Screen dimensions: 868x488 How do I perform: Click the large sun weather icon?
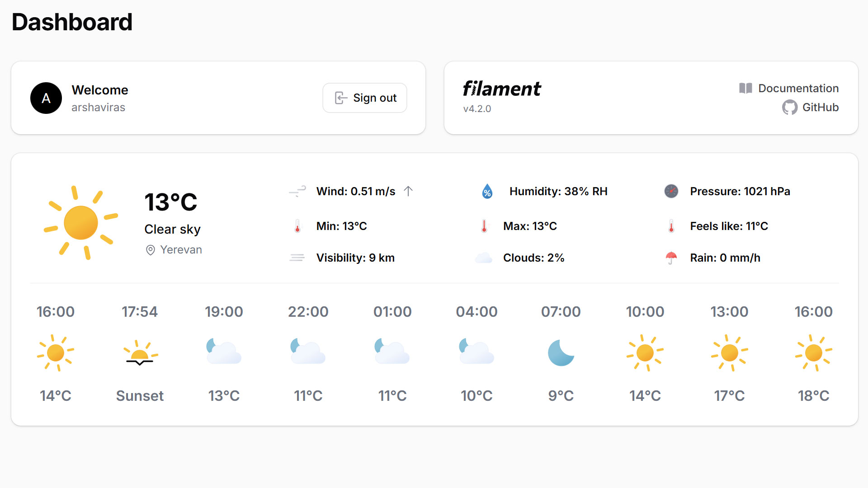point(81,223)
